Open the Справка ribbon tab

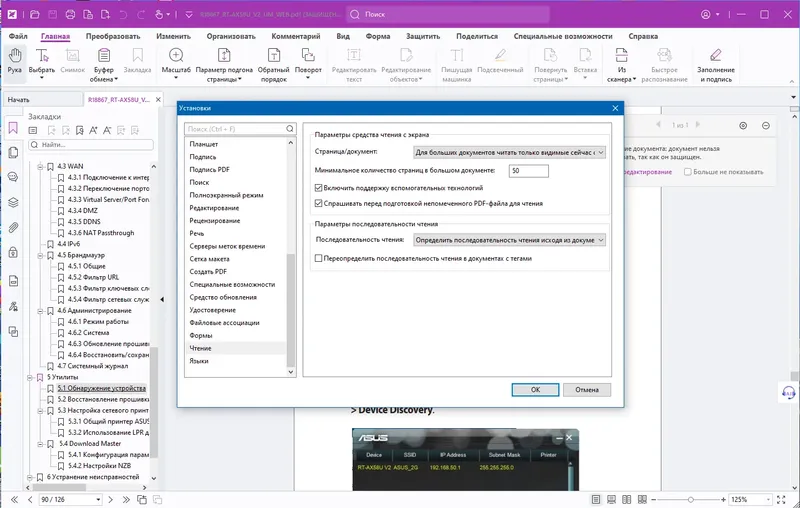pos(643,36)
